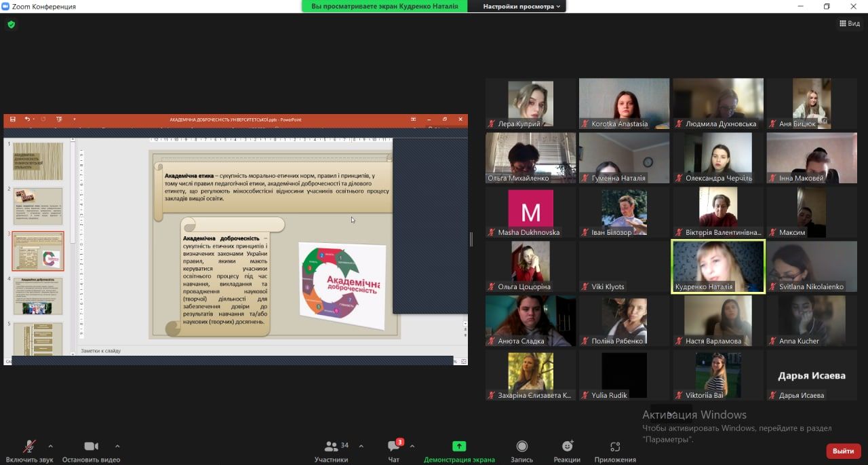This screenshot has width=868, height=465.
Task: Open the Вид layout view menu
Action: pyautogui.click(x=850, y=23)
